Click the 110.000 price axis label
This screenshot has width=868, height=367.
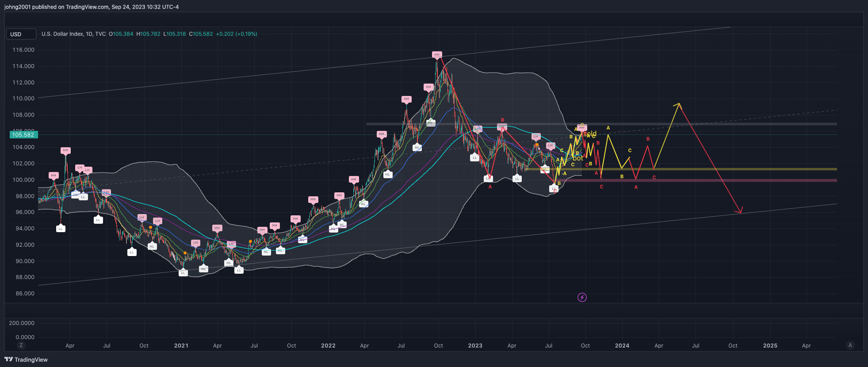coord(23,99)
